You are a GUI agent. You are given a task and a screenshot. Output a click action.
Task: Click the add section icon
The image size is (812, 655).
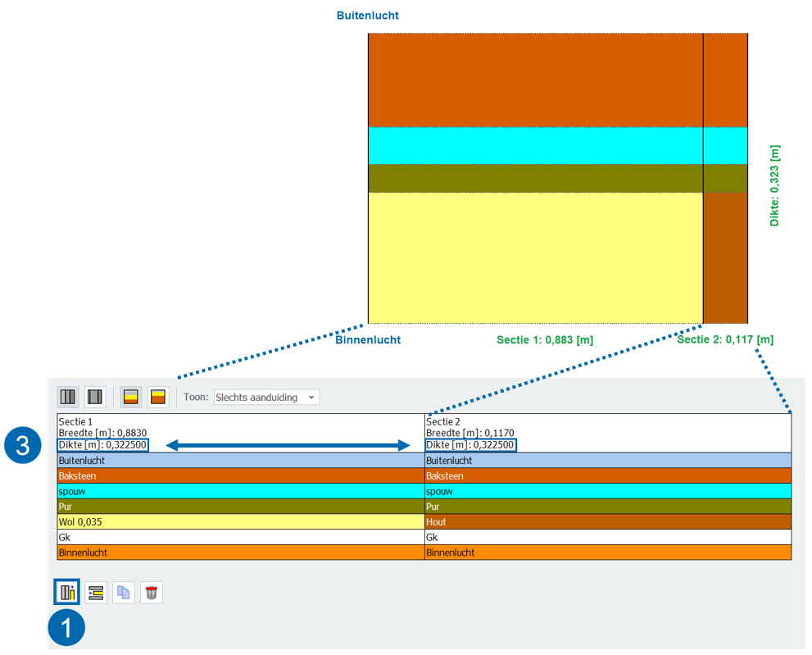point(67,592)
